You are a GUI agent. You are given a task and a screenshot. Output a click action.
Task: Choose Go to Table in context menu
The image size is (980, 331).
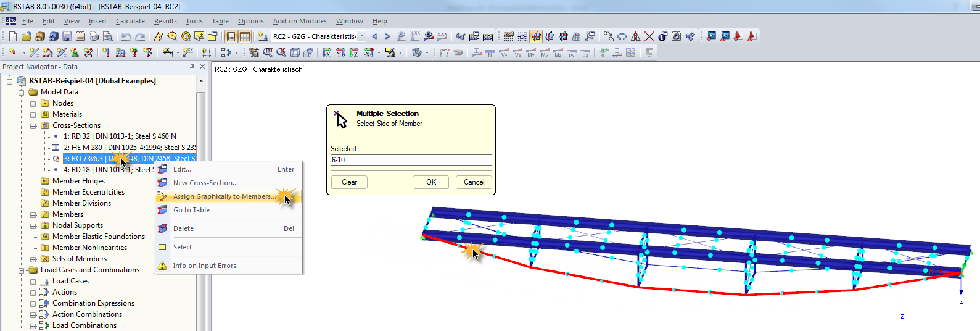click(228, 210)
